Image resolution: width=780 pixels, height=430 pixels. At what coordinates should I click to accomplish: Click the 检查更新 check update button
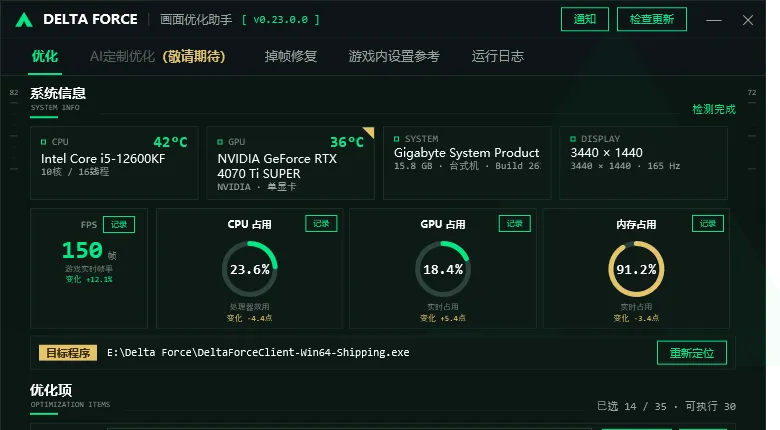(652, 19)
